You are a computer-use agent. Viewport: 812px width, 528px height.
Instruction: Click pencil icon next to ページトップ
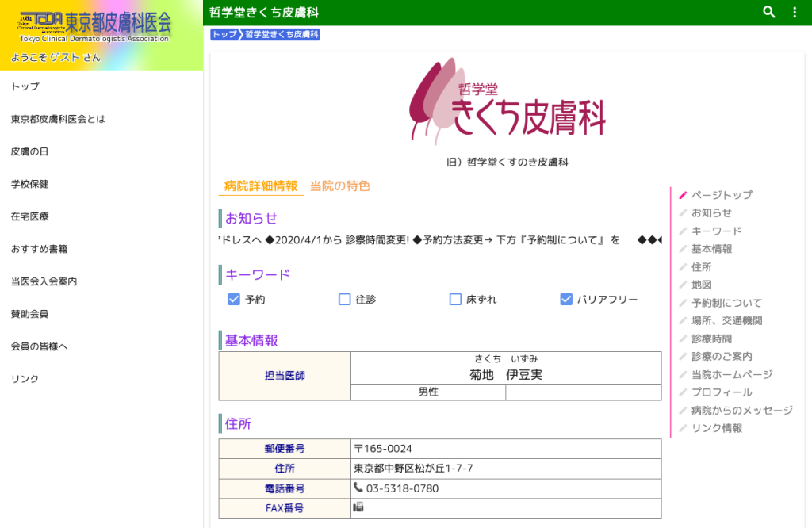[683, 195]
